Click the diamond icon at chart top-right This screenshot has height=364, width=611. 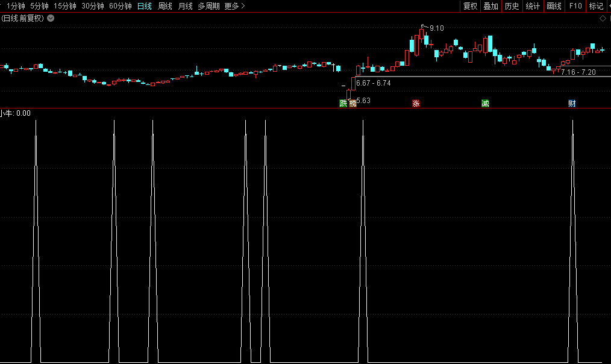coord(602,19)
